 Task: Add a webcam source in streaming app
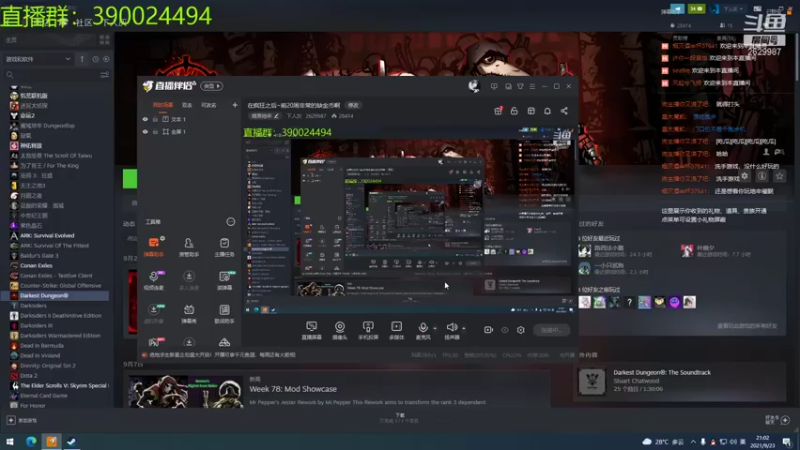pos(339,330)
